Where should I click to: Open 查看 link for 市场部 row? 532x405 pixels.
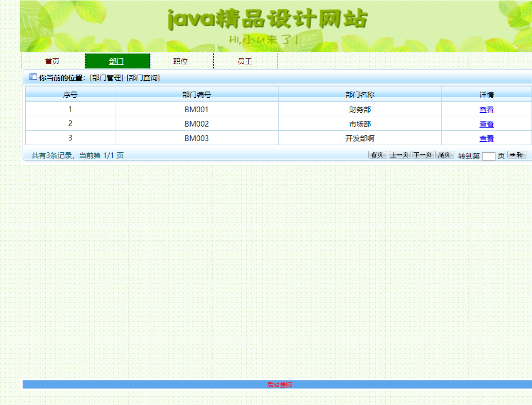pyautogui.click(x=486, y=124)
